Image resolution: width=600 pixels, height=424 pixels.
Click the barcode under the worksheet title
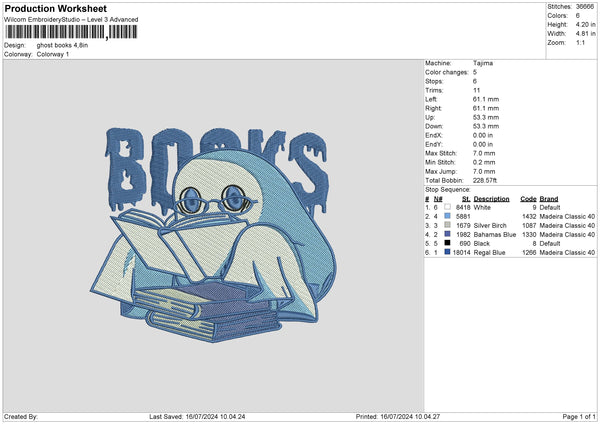[x=71, y=32]
